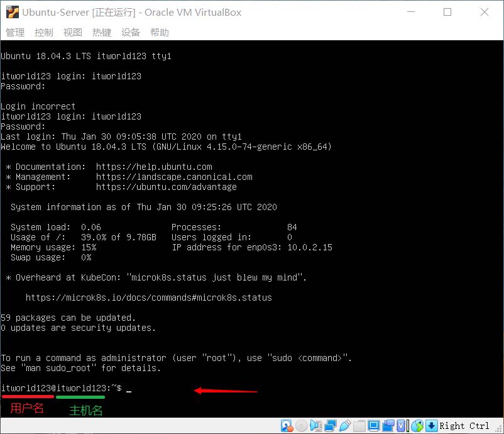
Task: Open the 设备 menu
Action: click(x=130, y=32)
